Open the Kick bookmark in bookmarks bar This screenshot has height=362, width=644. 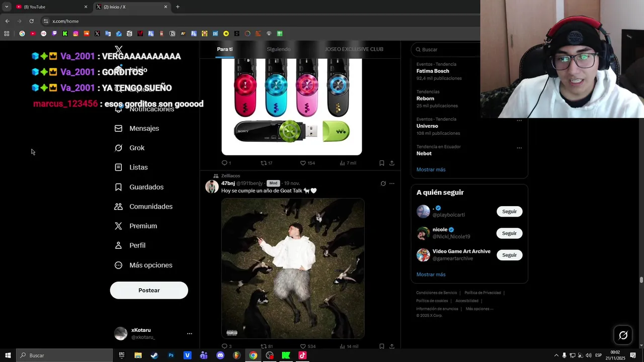click(65, 34)
